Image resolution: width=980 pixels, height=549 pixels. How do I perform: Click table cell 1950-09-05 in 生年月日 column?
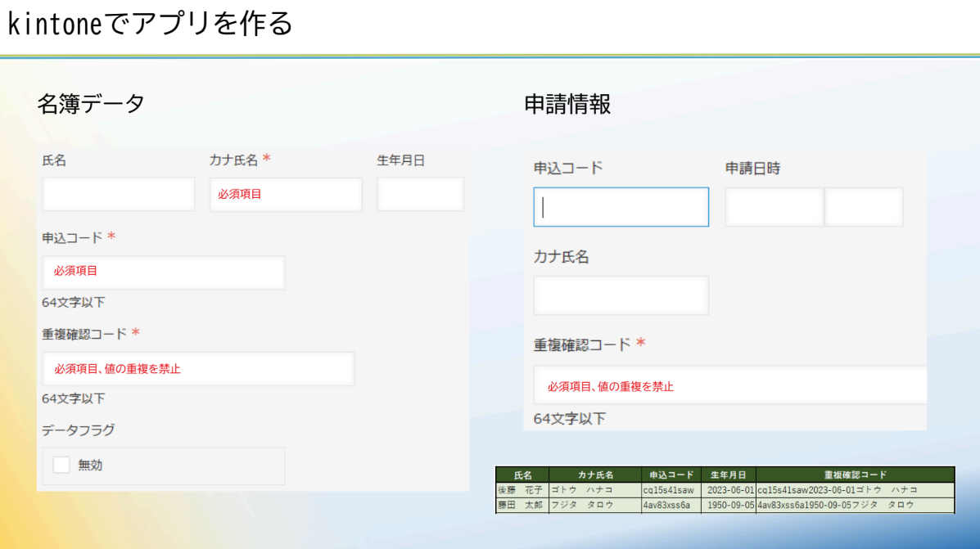click(728, 506)
